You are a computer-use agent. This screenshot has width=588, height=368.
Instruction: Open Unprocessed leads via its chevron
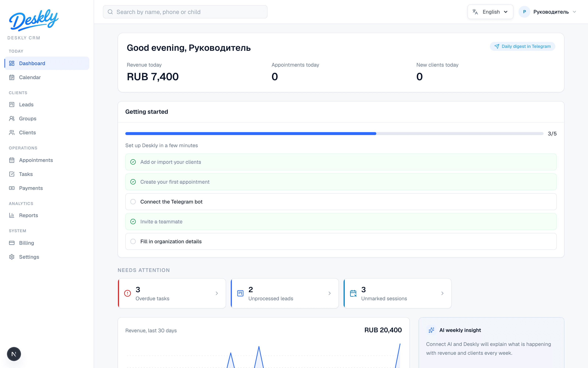pos(329,293)
